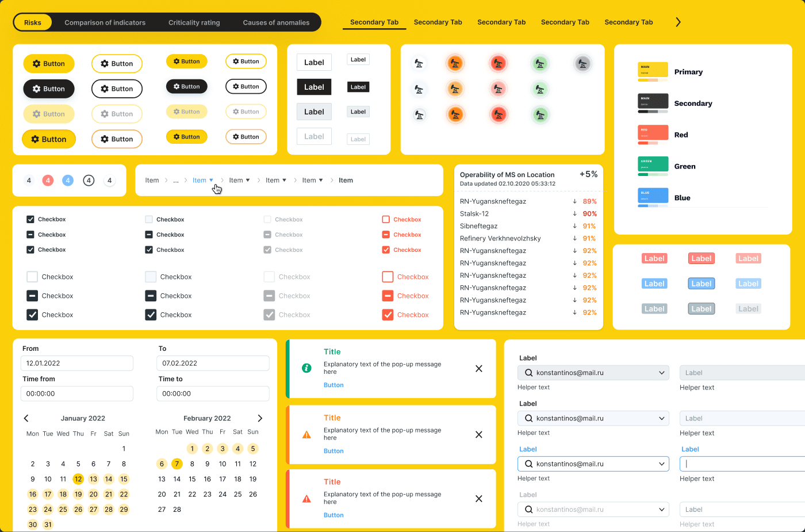Go to previous month before January 2022

coord(26,418)
